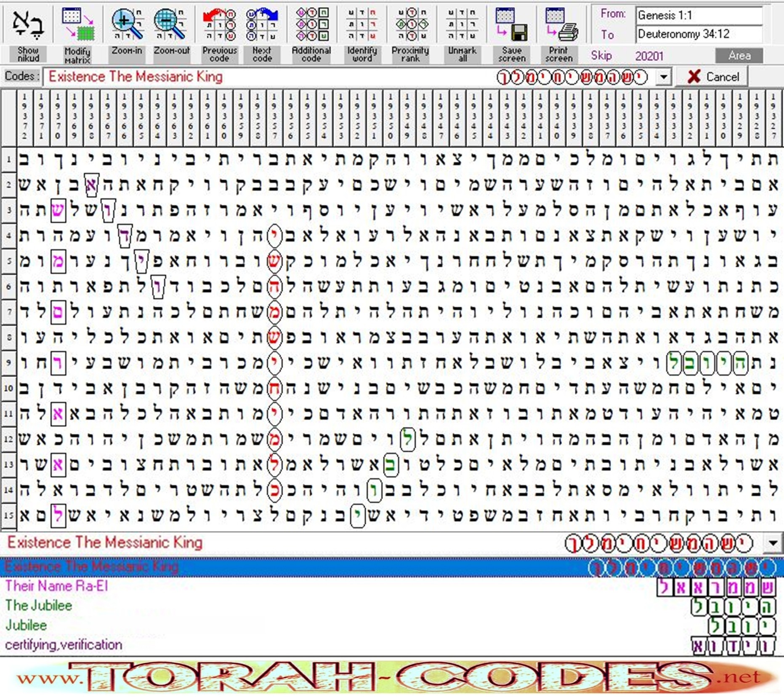Cancel the current code search

(712, 77)
